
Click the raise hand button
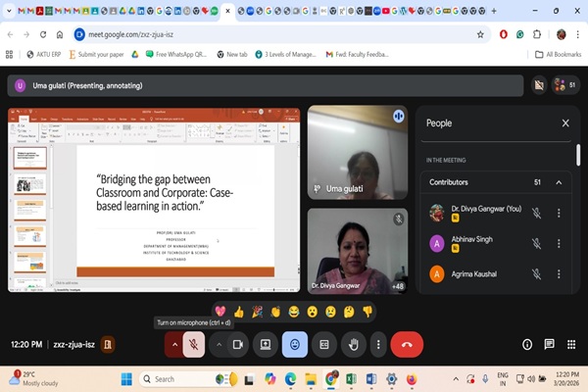tap(353, 344)
